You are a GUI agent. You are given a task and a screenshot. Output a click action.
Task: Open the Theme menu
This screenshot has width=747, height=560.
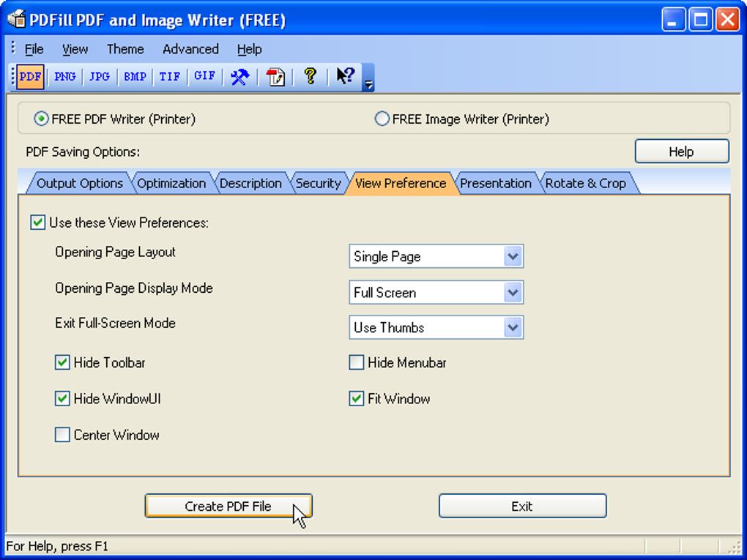point(125,49)
